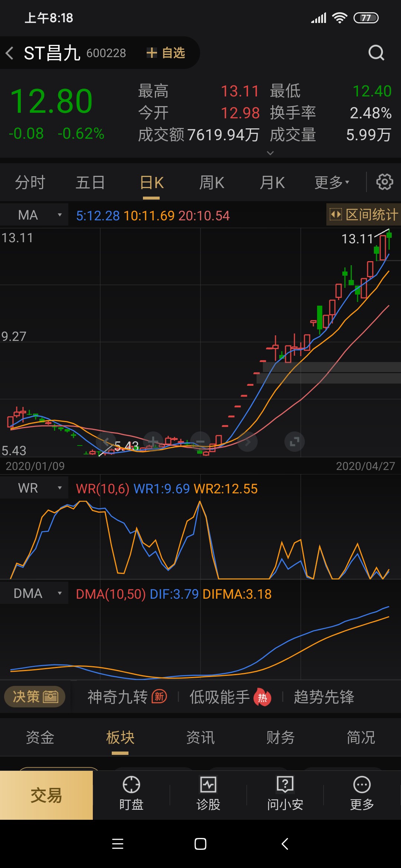
Task: Open 诊股 stock diagnosis
Action: [208, 794]
